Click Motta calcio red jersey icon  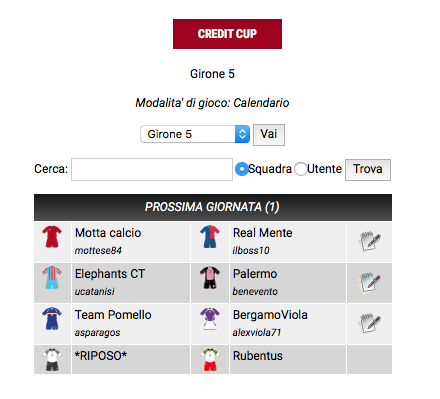point(52,237)
